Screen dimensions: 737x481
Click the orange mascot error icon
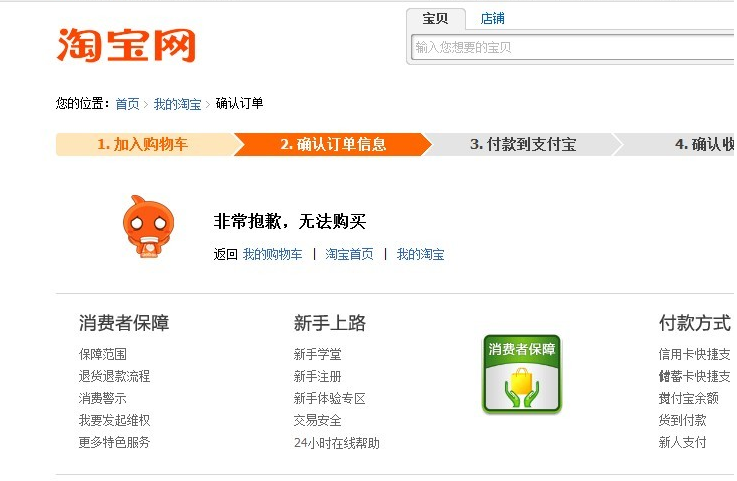pos(146,229)
